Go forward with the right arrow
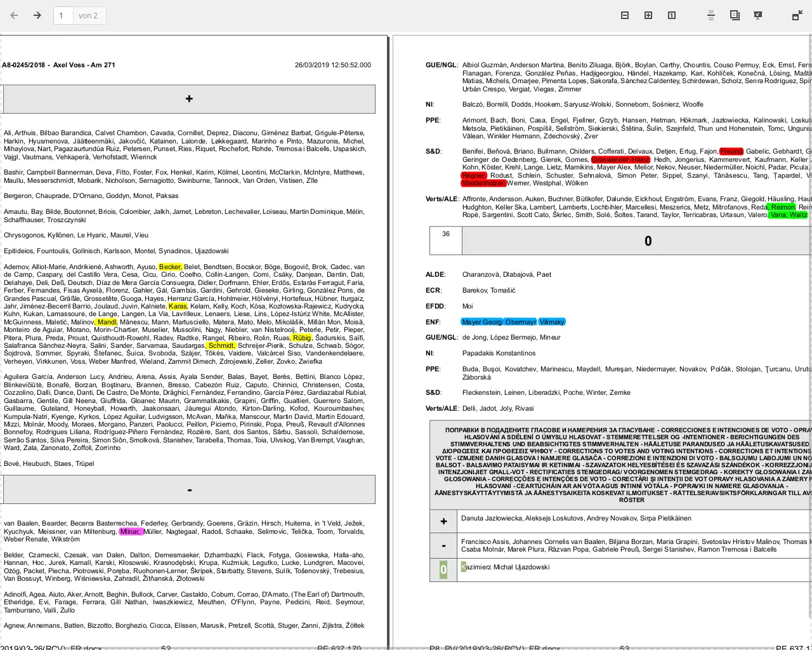812x650 pixels. (x=37, y=15)
